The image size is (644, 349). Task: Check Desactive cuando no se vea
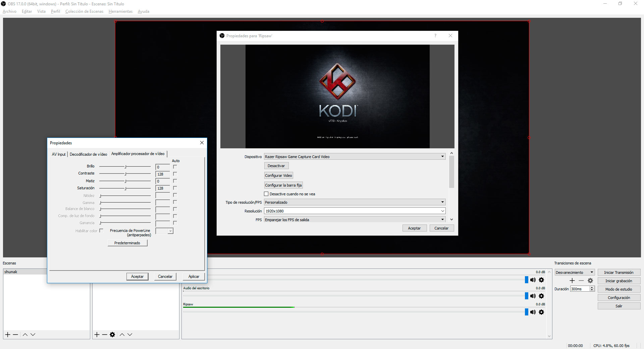click(x=266, y=194)
